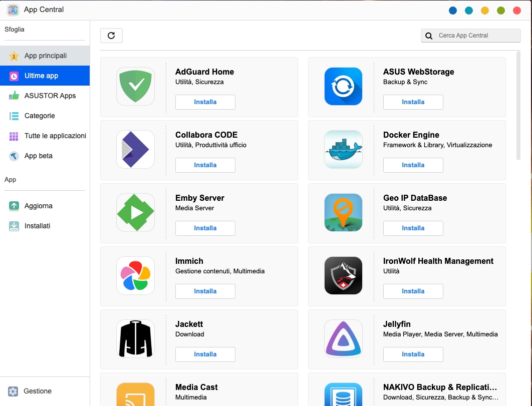Click the grid icon beside Tutte le applicazioni
The height and width of the screenshot is (406, 532).
[x=14, y=136]
